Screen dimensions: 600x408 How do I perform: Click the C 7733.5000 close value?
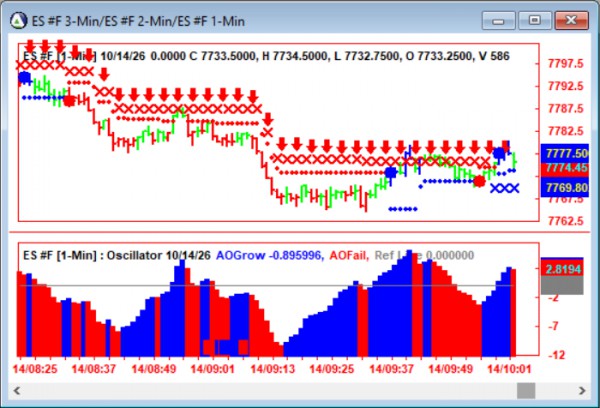point(222,56)
